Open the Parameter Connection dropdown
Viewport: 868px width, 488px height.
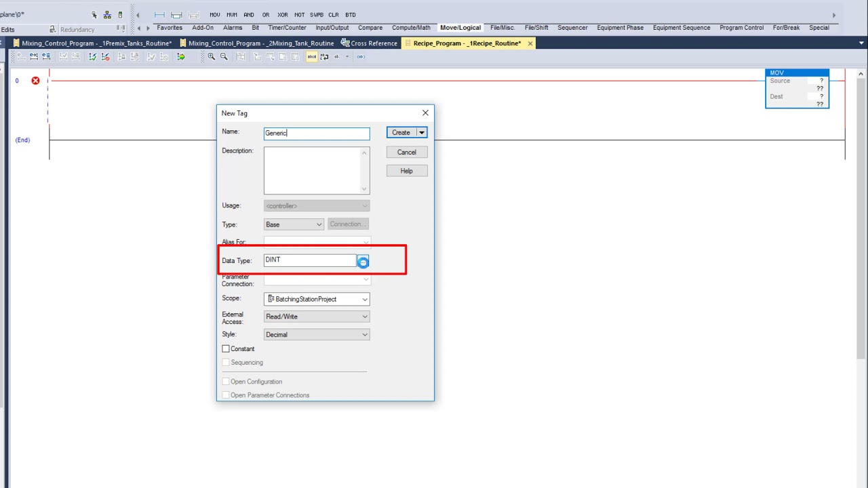coord(317,279)
